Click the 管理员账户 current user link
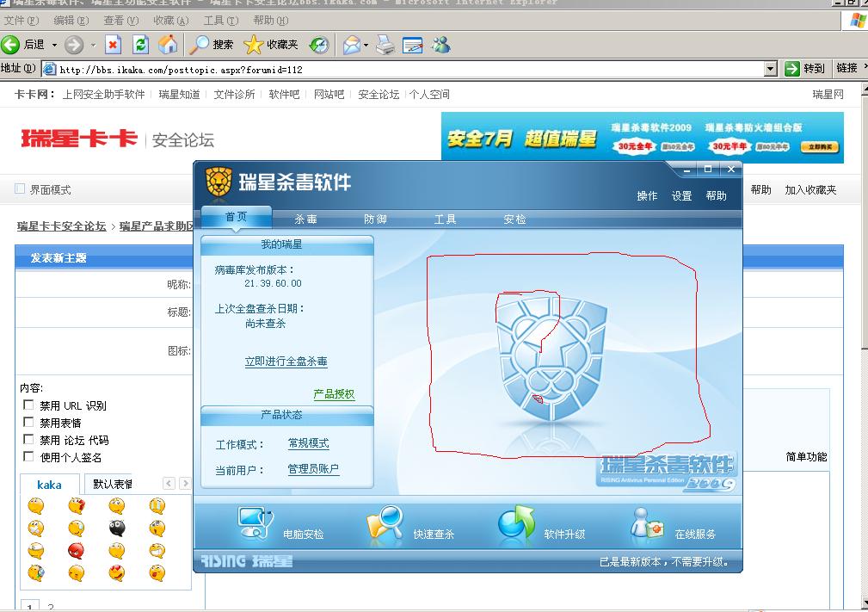The image size is (868, 612). [x=313, y=469]
